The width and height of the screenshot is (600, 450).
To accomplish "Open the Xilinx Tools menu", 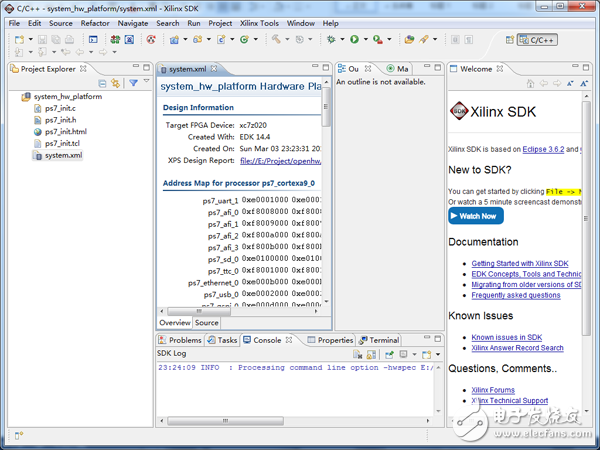I will point(261,22).
